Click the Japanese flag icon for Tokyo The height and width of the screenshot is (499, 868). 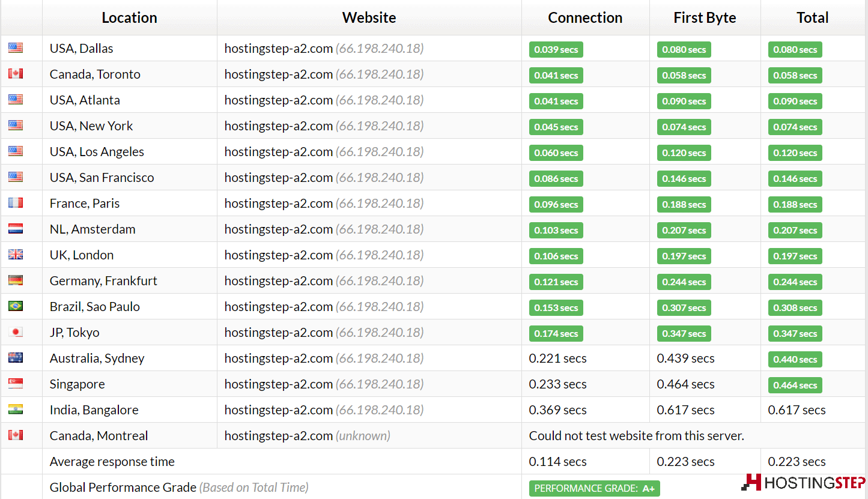click(16, 332)
